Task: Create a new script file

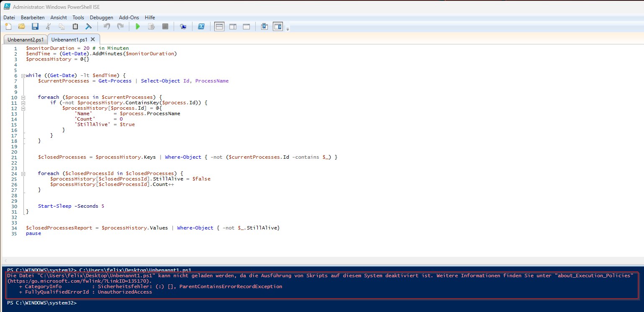Action: point(8,27)
